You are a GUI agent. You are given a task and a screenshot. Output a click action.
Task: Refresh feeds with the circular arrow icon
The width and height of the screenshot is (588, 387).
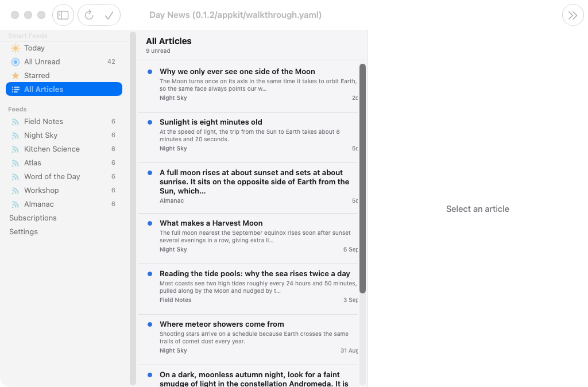point(89,15)
